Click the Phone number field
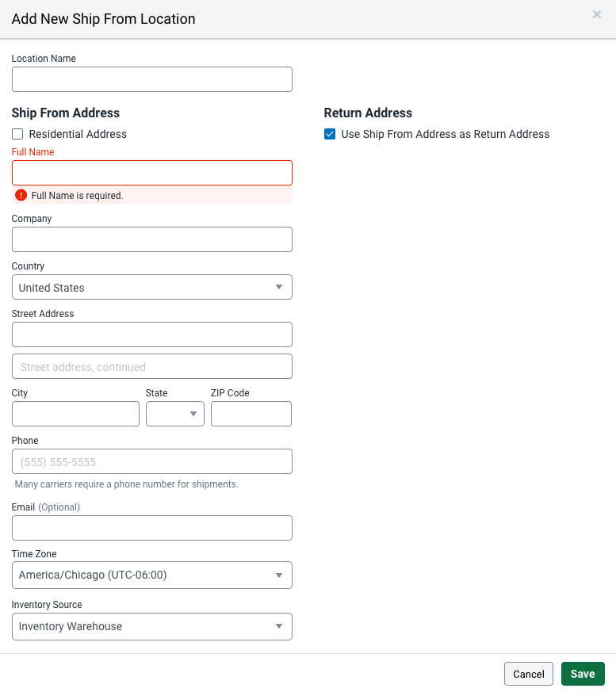The width and height of the screenshot is (616, 692). point(151,461)
